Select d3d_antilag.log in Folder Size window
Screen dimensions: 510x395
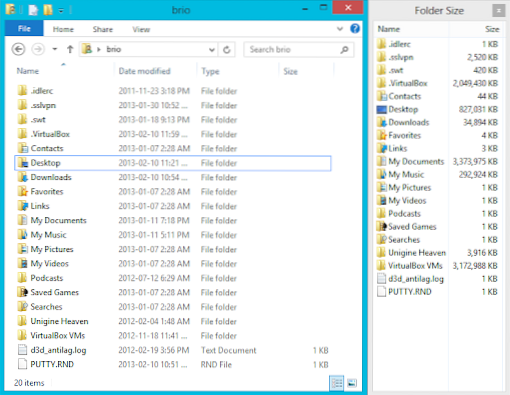438,279
